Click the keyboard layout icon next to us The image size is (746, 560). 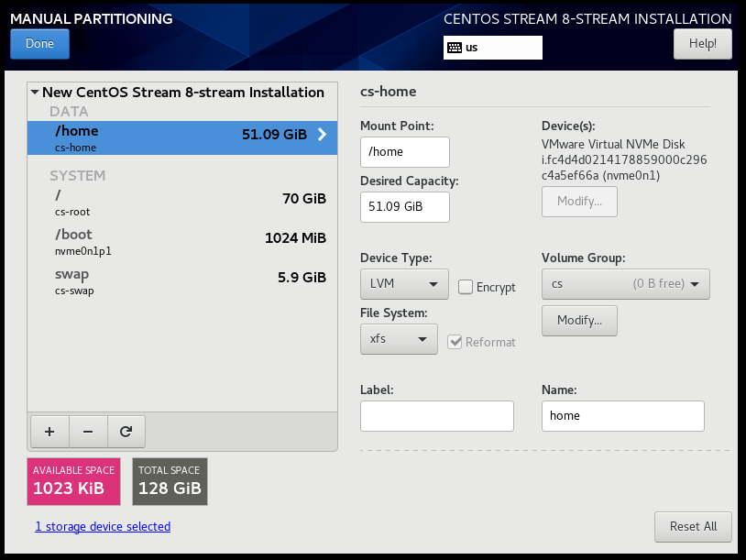coord(455,48)
